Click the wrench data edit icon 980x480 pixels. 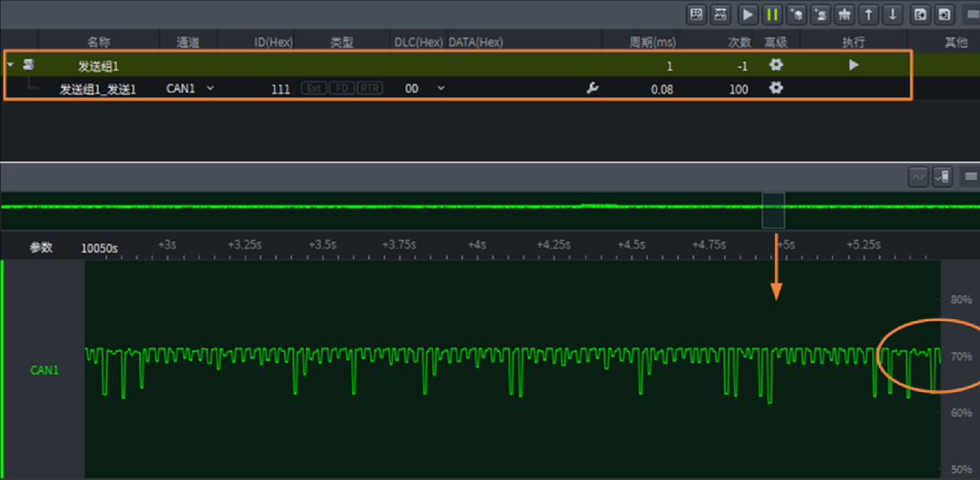tap(592, 89)
